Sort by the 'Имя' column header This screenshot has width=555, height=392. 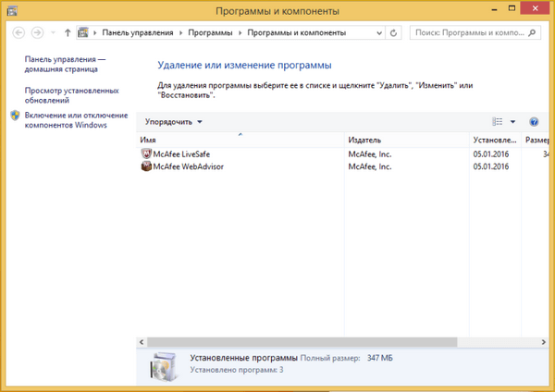[x=240, y=141]
